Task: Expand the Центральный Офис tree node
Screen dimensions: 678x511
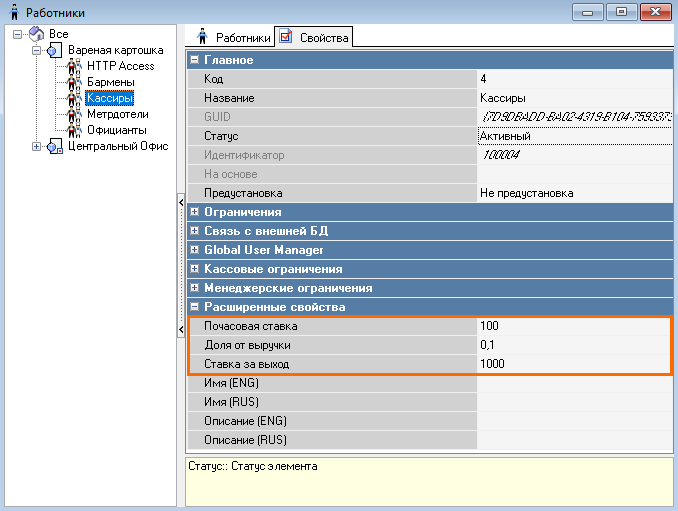Action: pos(37,147)
